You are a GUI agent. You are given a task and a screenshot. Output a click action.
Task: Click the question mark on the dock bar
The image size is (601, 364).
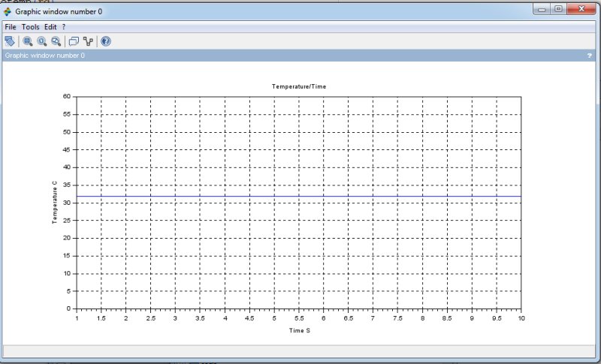[x=589, y=56]
